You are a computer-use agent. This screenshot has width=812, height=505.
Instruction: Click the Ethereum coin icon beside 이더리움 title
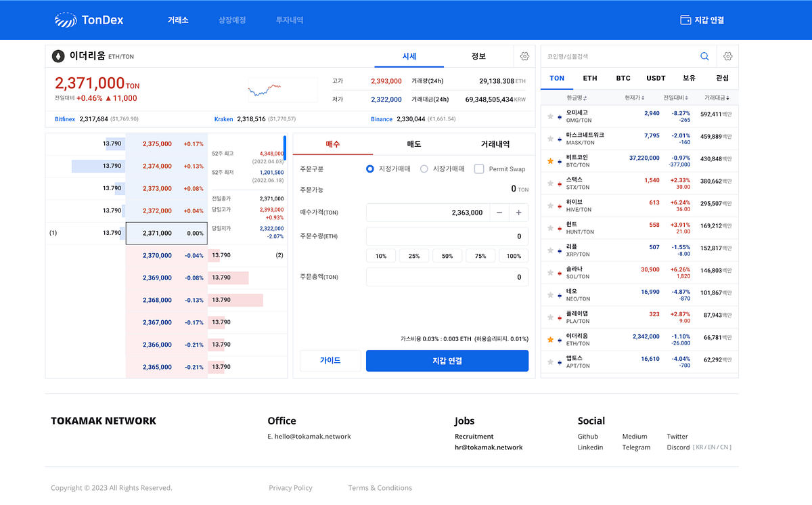[57, 56]
